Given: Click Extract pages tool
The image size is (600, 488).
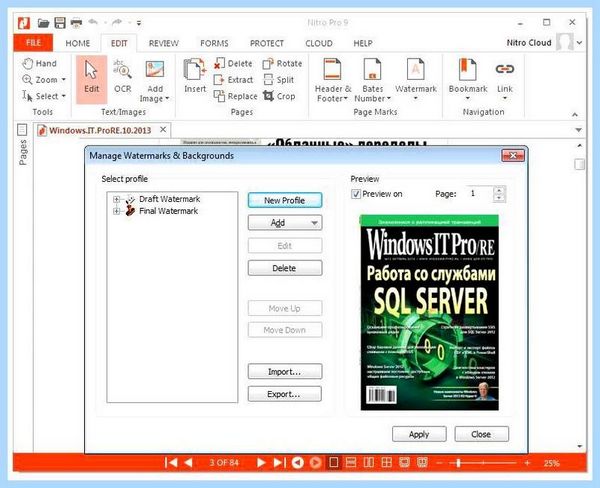Looking at the screenshot, I should [233, 80].
